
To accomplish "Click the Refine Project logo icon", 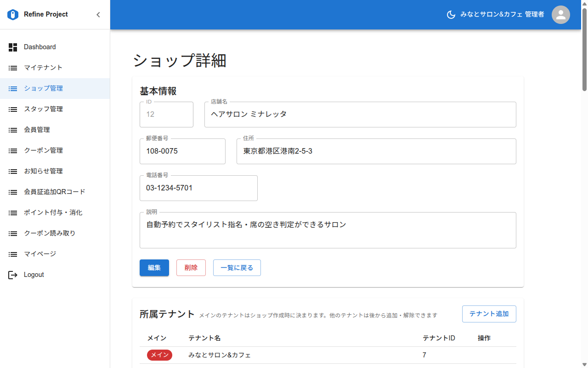I will point(13,15).
